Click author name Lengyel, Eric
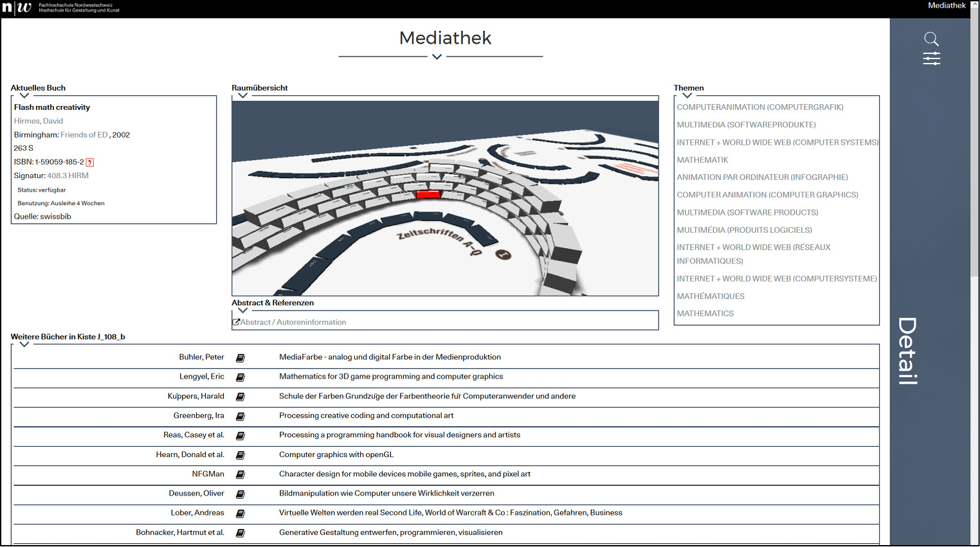This screenshot has height=547, width=980. tap(202, 377)
